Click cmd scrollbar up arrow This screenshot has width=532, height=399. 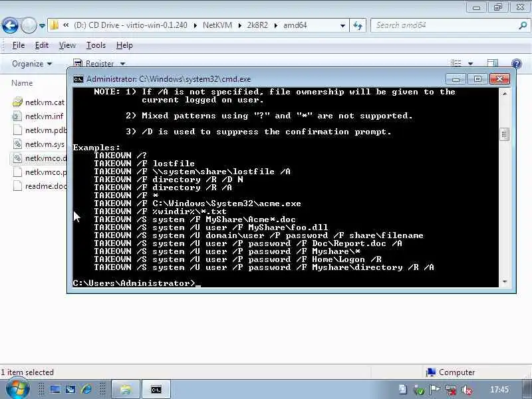coord(505,93)
